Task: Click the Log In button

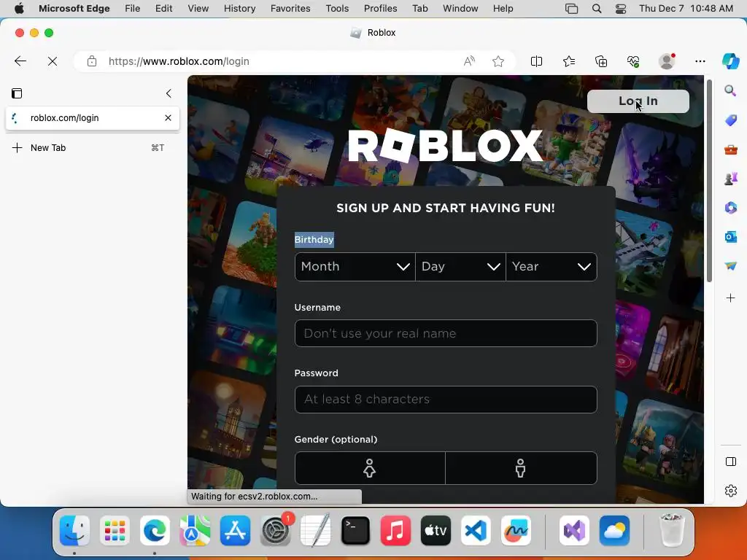Action: point(638,101)
